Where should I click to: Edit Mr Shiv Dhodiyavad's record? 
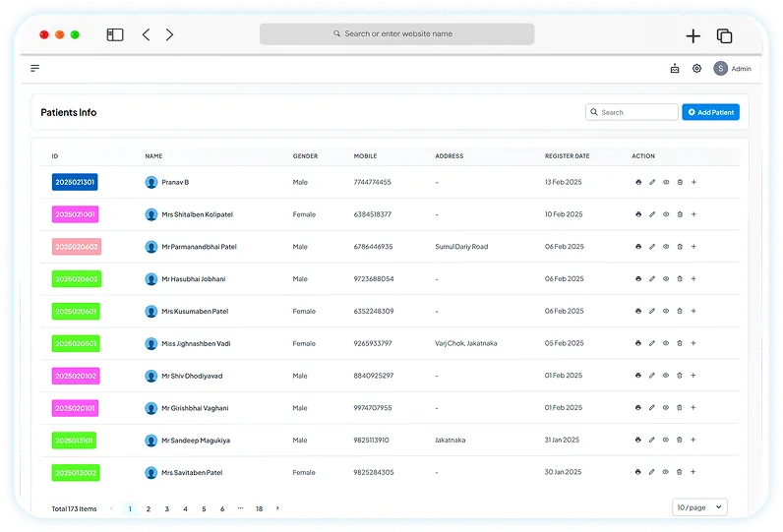[651, 376]
